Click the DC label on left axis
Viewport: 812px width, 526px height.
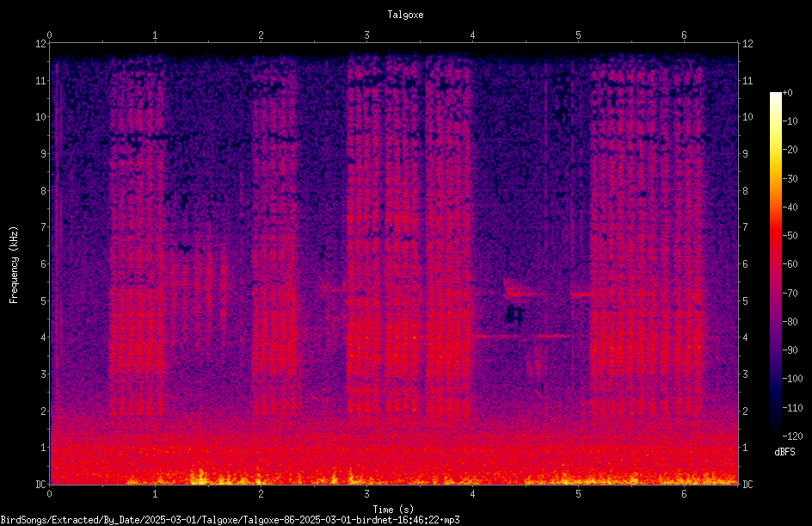click(x=41, y=485)
